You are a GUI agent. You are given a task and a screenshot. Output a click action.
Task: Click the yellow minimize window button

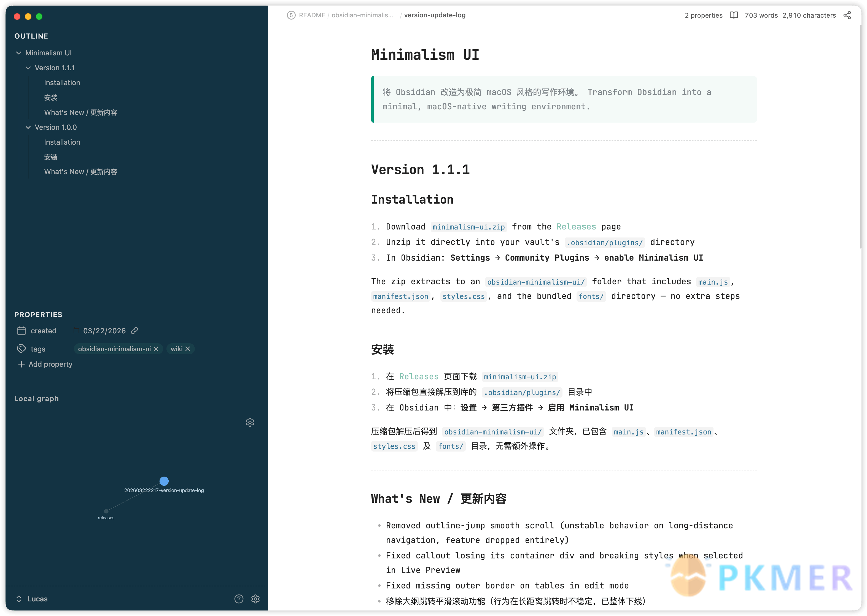28,16
